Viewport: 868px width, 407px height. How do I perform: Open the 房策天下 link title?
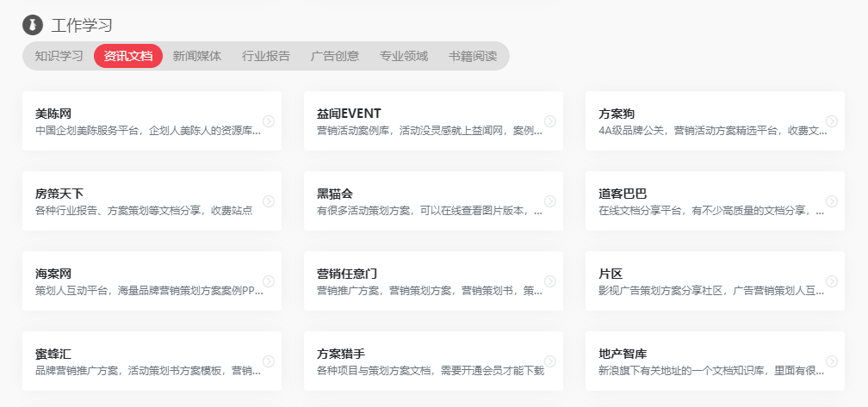coord(59,194)
